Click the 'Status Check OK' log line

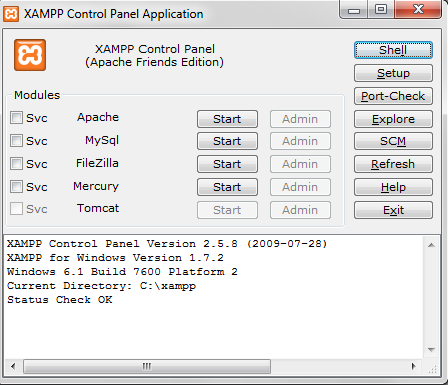pos(60,300)
